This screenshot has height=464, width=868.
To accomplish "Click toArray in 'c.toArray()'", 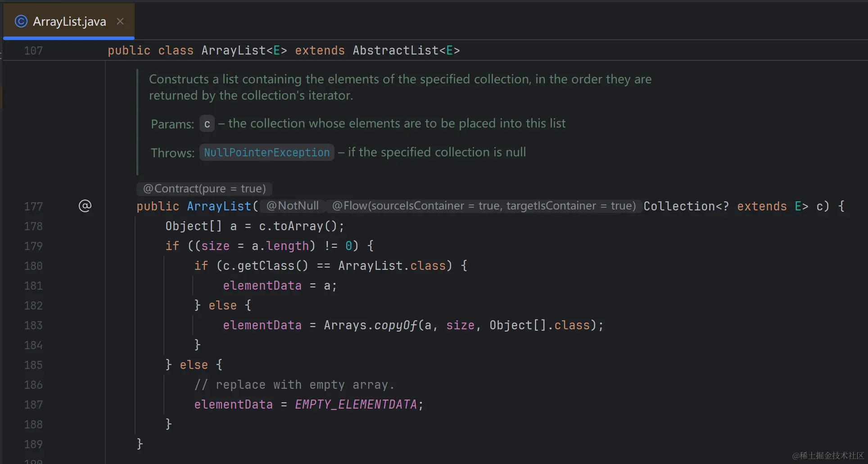I will 298,226.
